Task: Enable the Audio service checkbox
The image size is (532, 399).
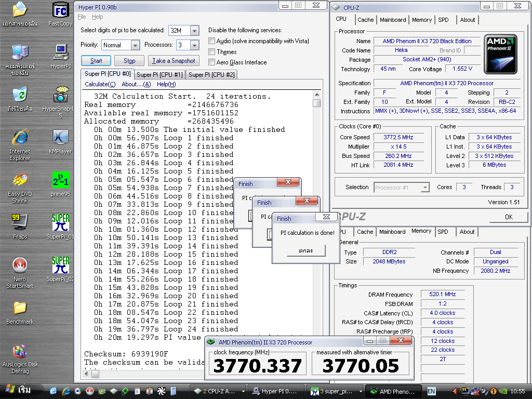Action: (212, 41)
